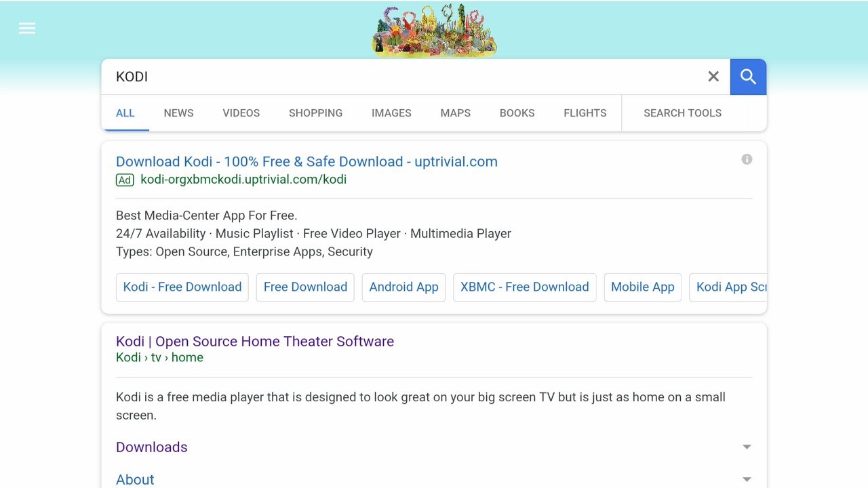Viewport: 868px width, 488px height.
Task: Open SEARCH TOOLS
Action: 682,113
